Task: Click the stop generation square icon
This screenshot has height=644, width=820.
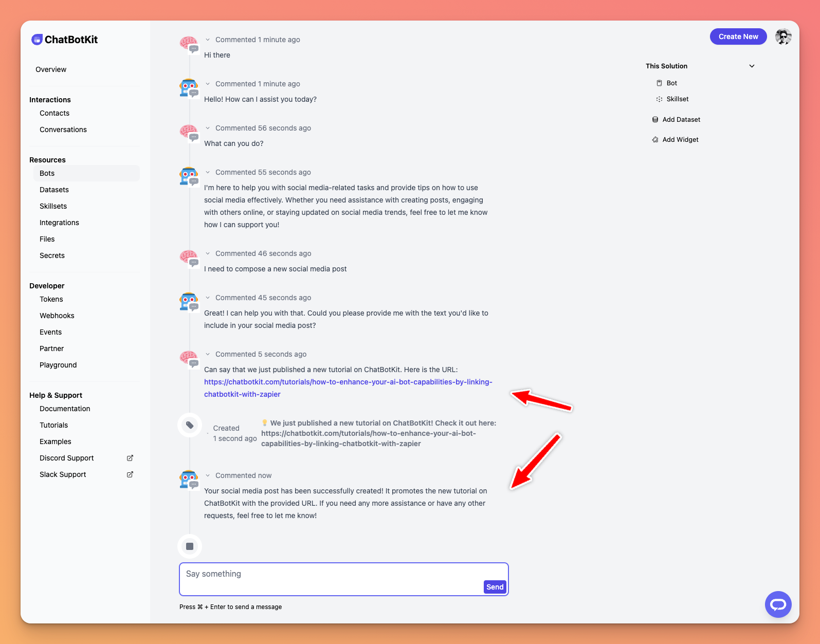Action: pos(190,546)
